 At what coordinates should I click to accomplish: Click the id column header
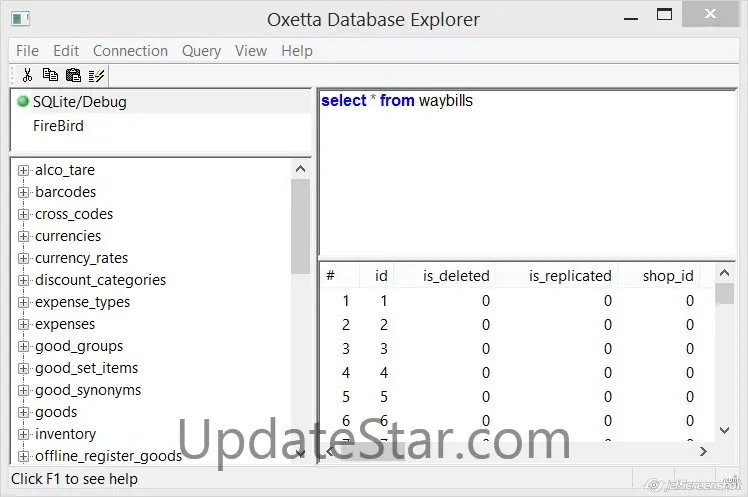(376, 276)
